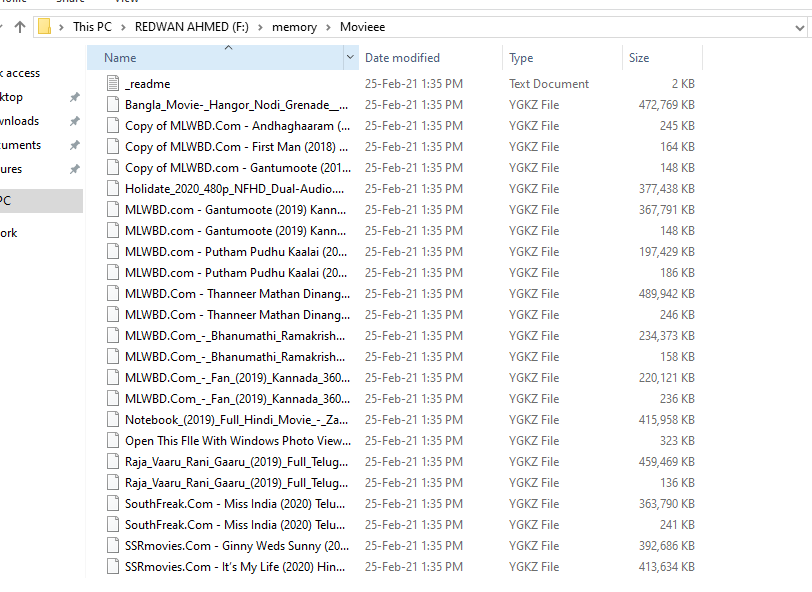Click Holidate_2020_480p_NFHD_Dual-Audio file name
Screen dimensions: 812x592
(235, 189)
